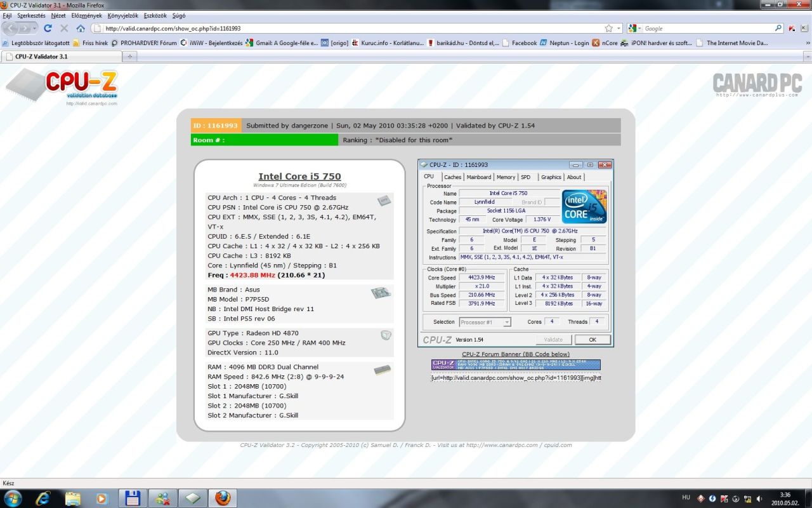Click the stop loading X icon

point(64,28)
